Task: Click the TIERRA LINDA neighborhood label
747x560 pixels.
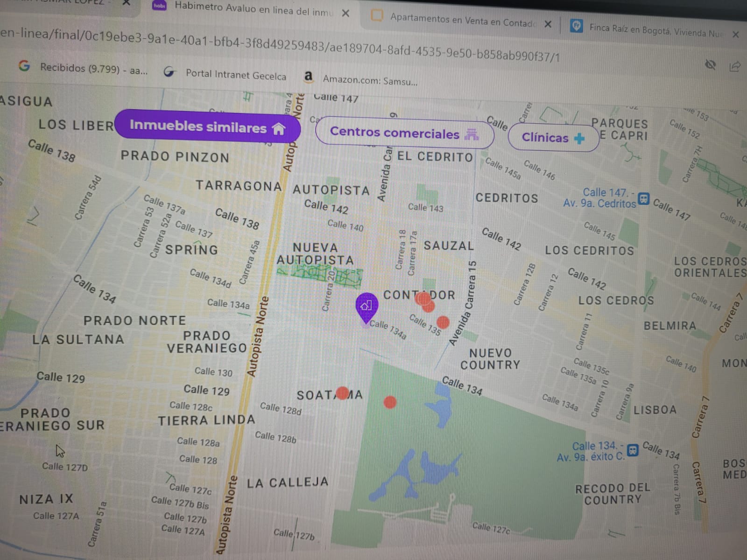Action: [206, 420]
